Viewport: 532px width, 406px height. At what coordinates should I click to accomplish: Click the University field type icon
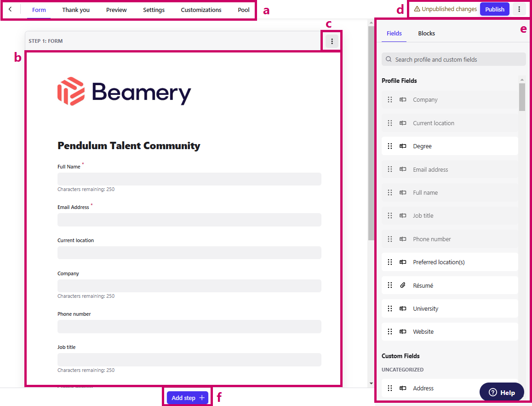point(403,308)
